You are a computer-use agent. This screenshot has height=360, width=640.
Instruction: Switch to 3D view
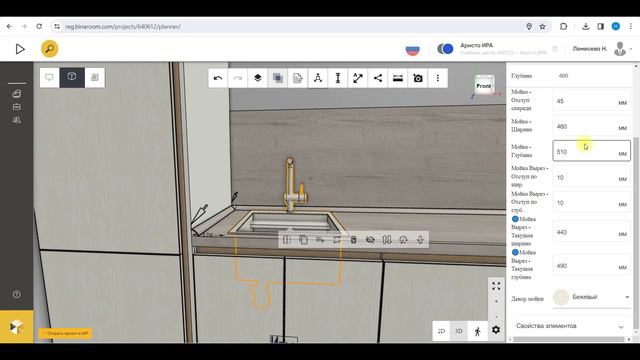[459, 331]
